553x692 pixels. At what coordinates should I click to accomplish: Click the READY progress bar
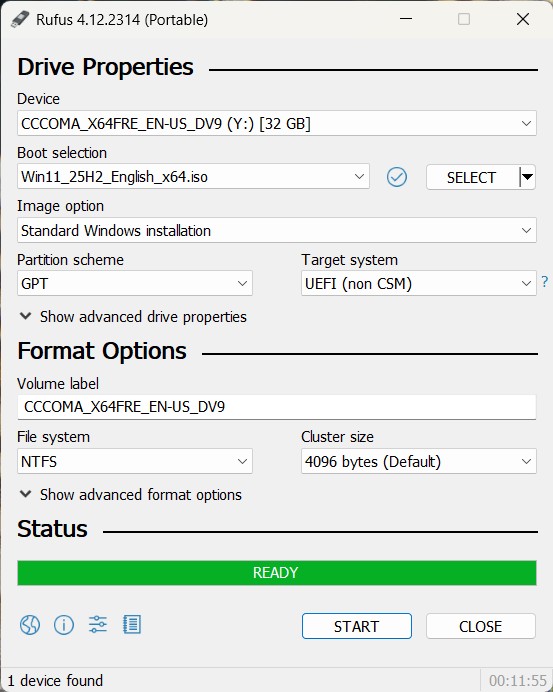(x=277, y=573)
